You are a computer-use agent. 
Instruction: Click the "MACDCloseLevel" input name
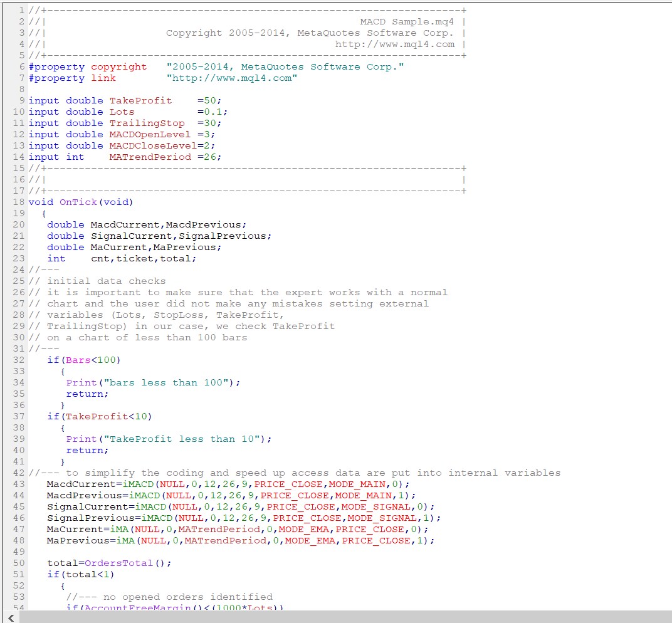tap(153, 145)
